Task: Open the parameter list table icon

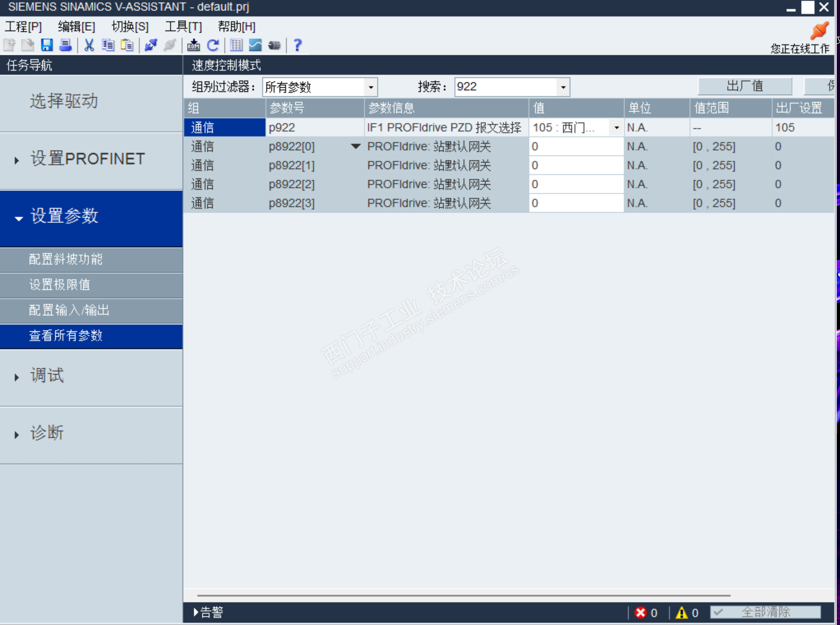Action: [236, 45]
